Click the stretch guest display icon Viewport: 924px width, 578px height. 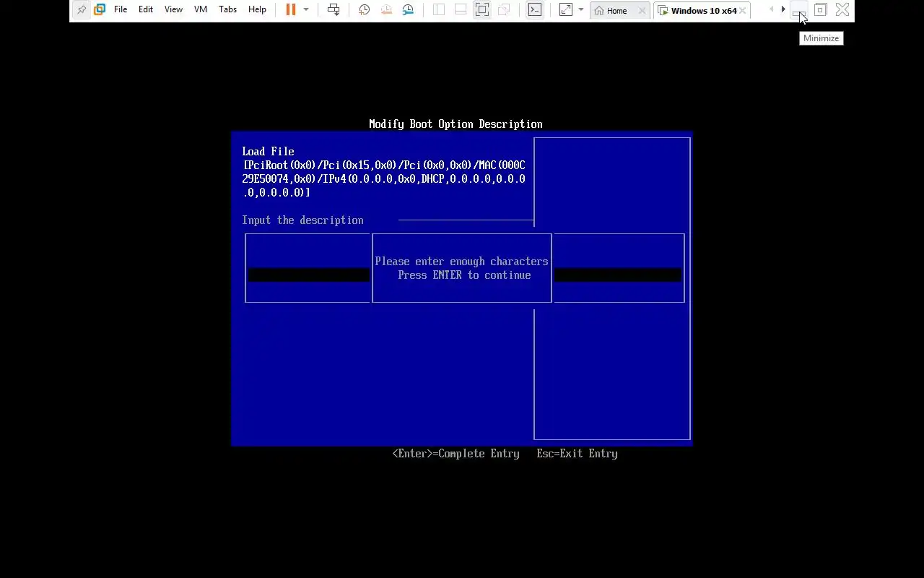tap(566, 10)
